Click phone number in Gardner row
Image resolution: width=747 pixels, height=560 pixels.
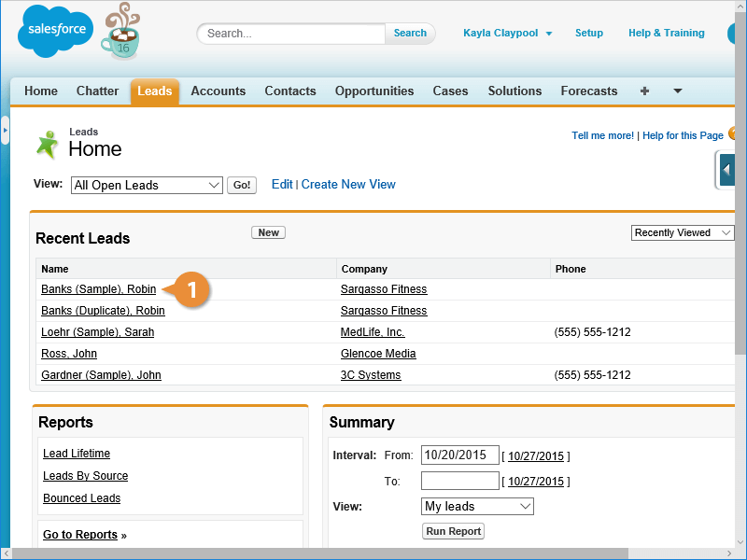(x=592, y=375)
